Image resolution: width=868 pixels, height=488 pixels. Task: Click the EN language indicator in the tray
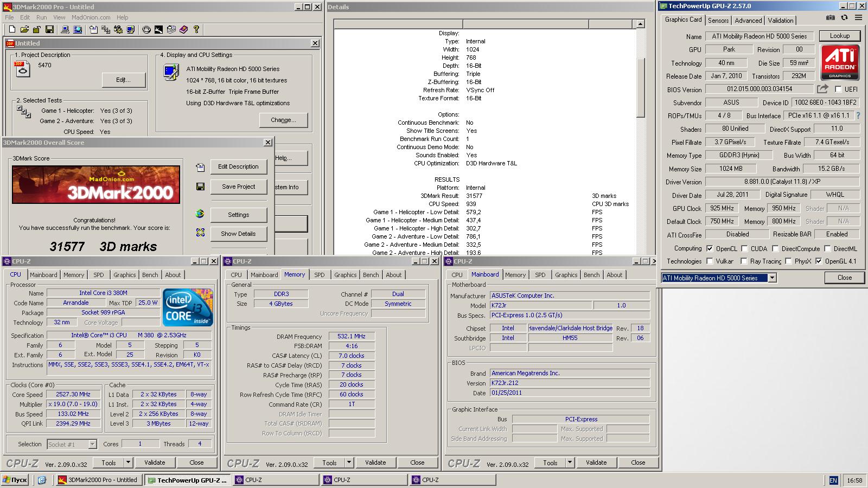tap(833, 480)
